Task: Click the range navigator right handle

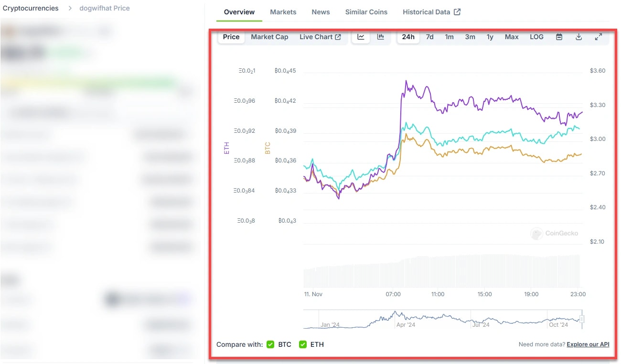Action: coord(582,319)
